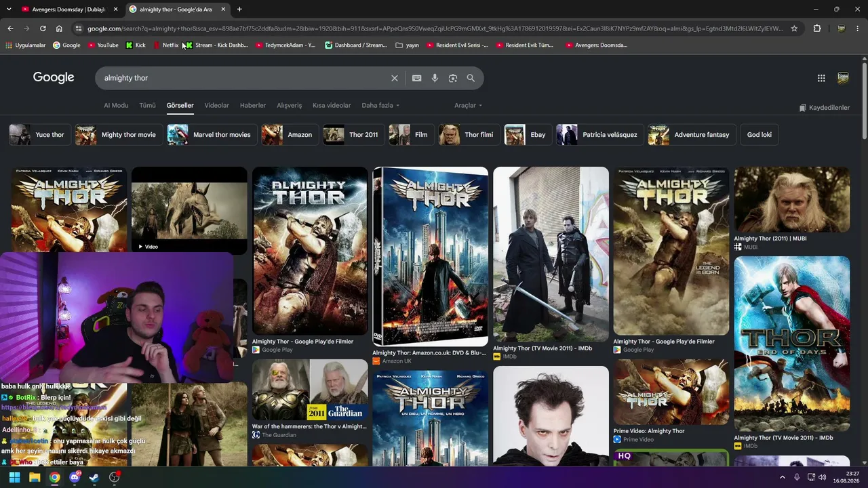
Task: Expand the 'Araçlar' tools dropdown
Action: tap(468, 106)
